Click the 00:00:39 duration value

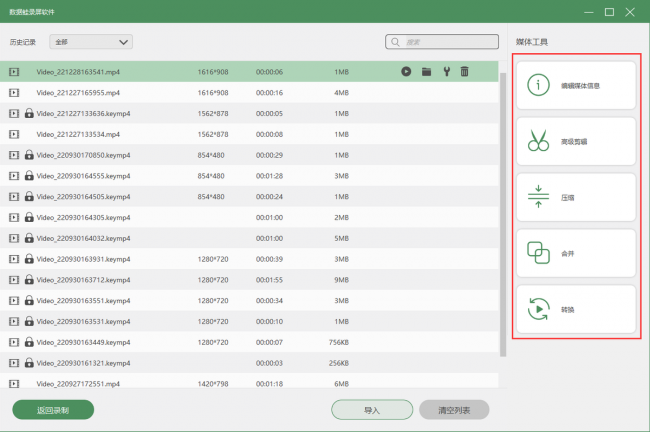pos(269,259)
